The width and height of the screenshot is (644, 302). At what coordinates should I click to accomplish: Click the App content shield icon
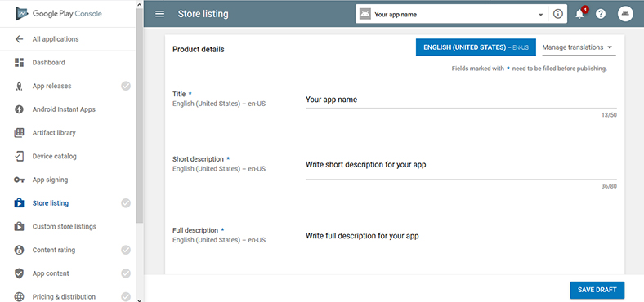19,273
